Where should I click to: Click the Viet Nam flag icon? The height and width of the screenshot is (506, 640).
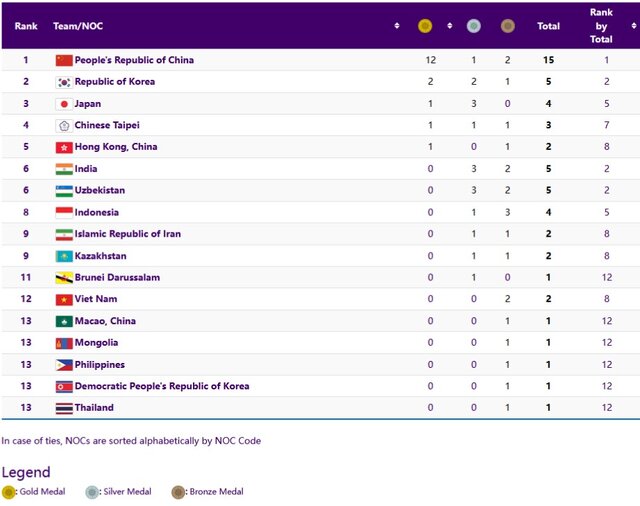tap(64, 299)
